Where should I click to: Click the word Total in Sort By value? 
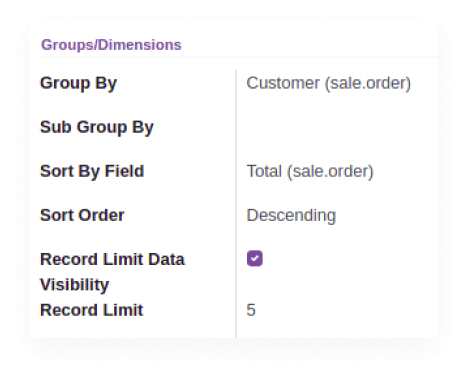coord(264,171)
